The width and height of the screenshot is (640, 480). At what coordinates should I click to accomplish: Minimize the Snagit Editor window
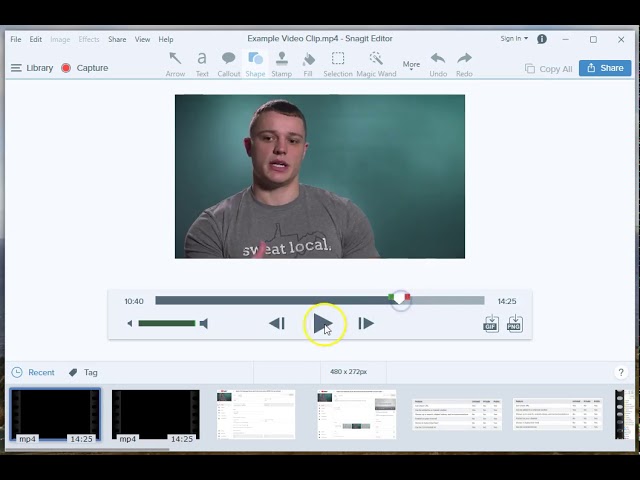[565, 39]
